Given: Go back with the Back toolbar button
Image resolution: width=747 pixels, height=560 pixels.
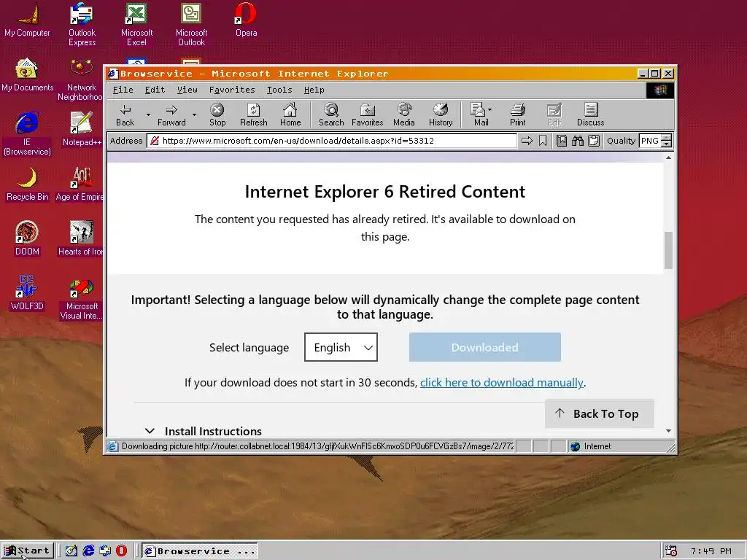Looking at the screenshot, I should (x=125, y=114).
